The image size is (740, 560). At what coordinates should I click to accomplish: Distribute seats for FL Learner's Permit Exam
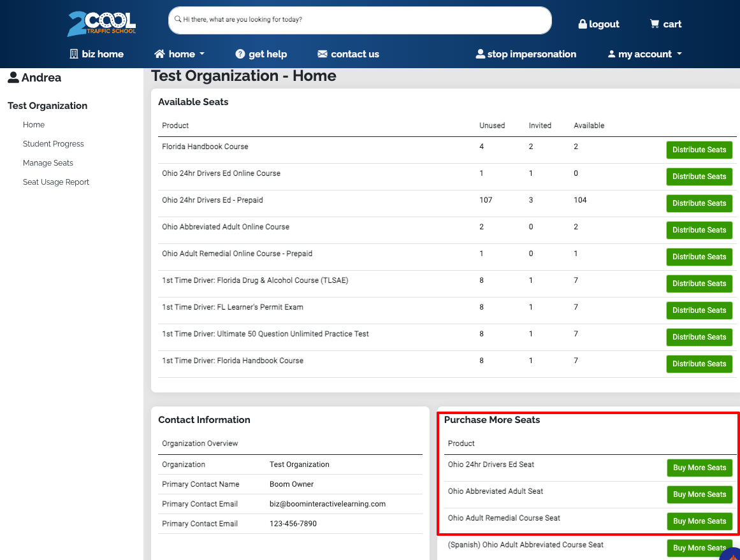[699, 310]
